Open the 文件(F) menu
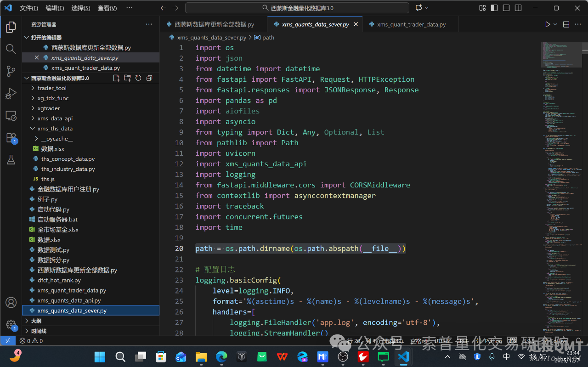This screenshot has height=367, width=588. click(x=29, y=8)
